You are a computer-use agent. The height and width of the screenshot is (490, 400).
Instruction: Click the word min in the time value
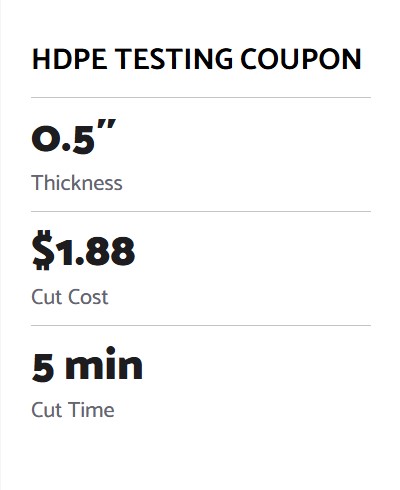(x=104, y=363)
